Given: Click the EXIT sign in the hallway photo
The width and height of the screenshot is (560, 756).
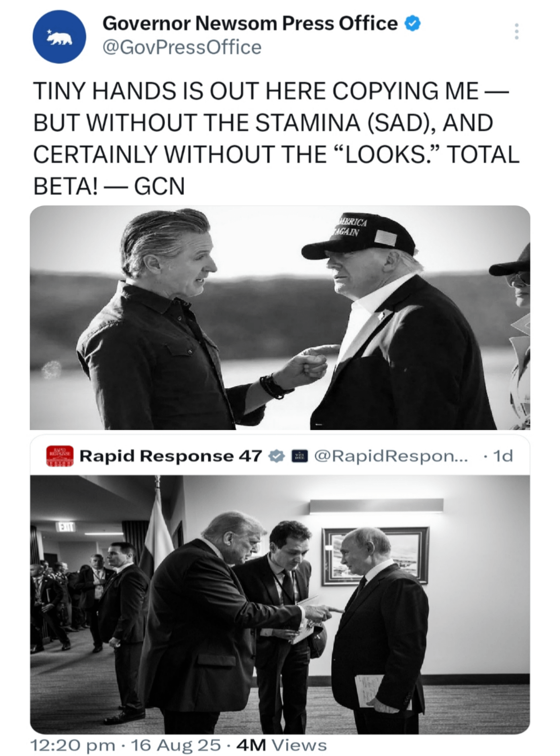Looking at the screenshot, I should [66, 527].
